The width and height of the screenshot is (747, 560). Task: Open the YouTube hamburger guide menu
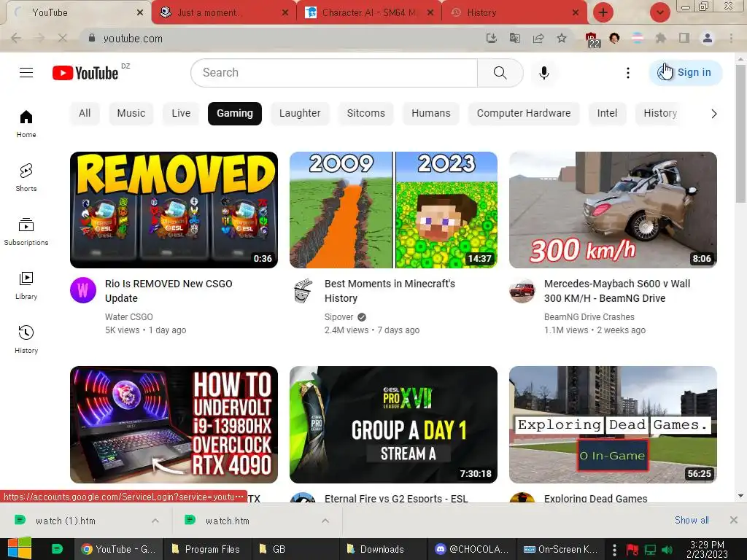pos(26,72)
